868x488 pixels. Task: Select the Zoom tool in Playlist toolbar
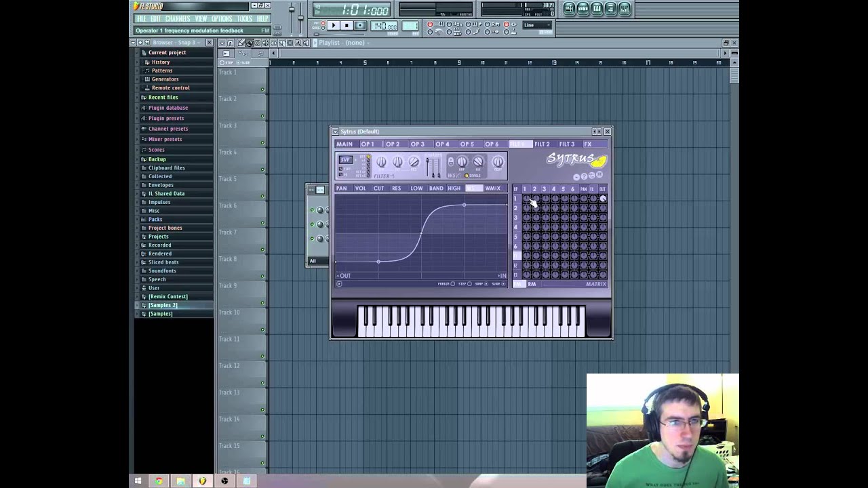[298, 43]
